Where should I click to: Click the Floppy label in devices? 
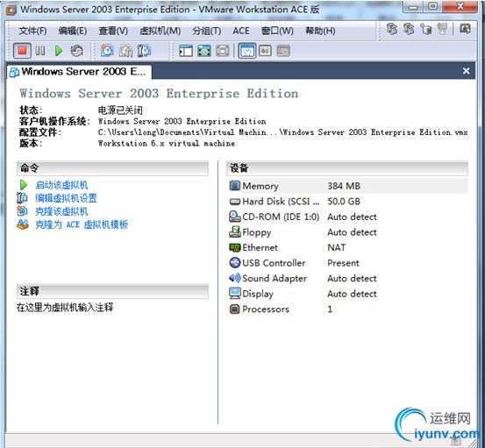(257, 232)
